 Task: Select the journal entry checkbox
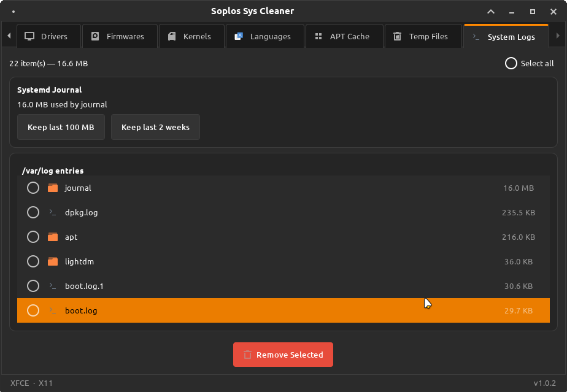(33, 188)
